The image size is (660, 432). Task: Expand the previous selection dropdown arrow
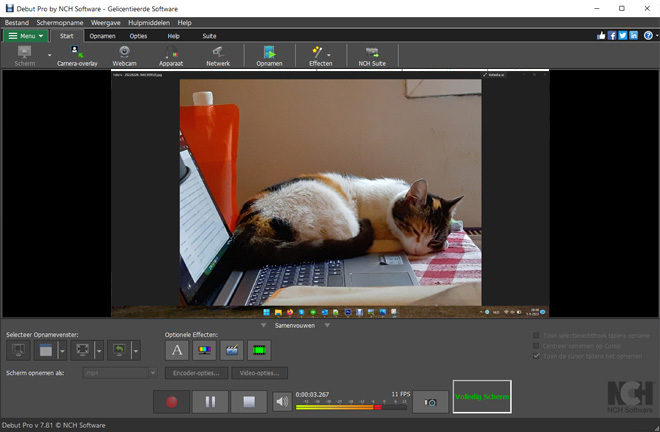136,350
